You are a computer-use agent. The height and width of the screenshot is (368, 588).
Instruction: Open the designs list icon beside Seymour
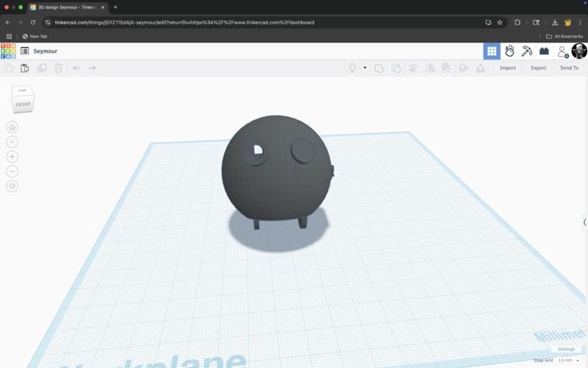pyautogui.click(x=25, y=51)
